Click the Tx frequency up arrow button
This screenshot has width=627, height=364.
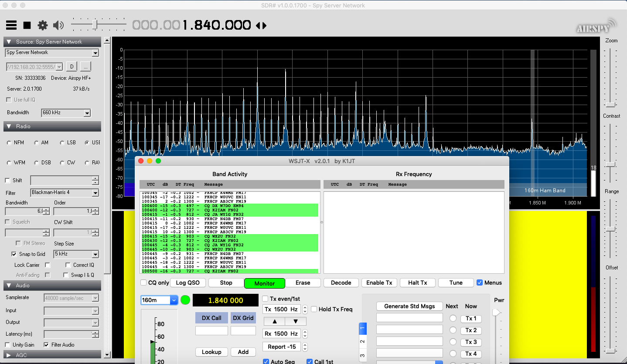pos(274,321)
